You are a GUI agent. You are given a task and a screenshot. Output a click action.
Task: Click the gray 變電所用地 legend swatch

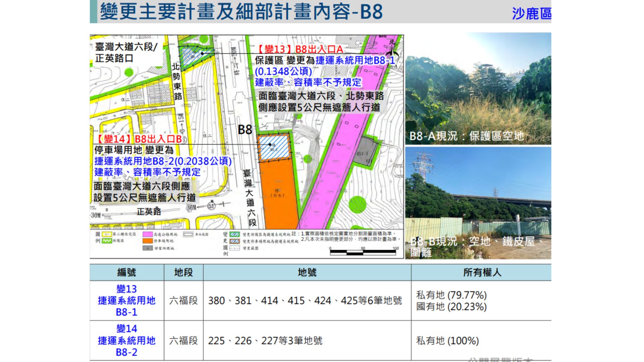coord(148,248)
